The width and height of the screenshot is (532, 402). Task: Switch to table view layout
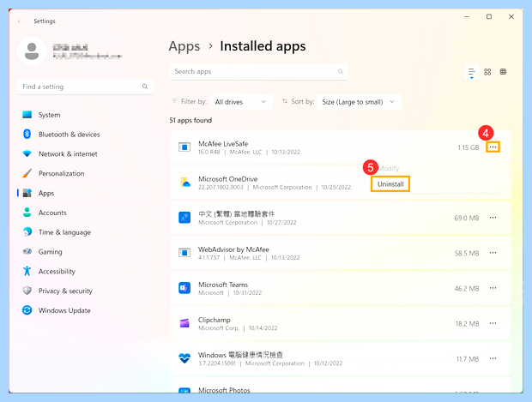point(503,71)
